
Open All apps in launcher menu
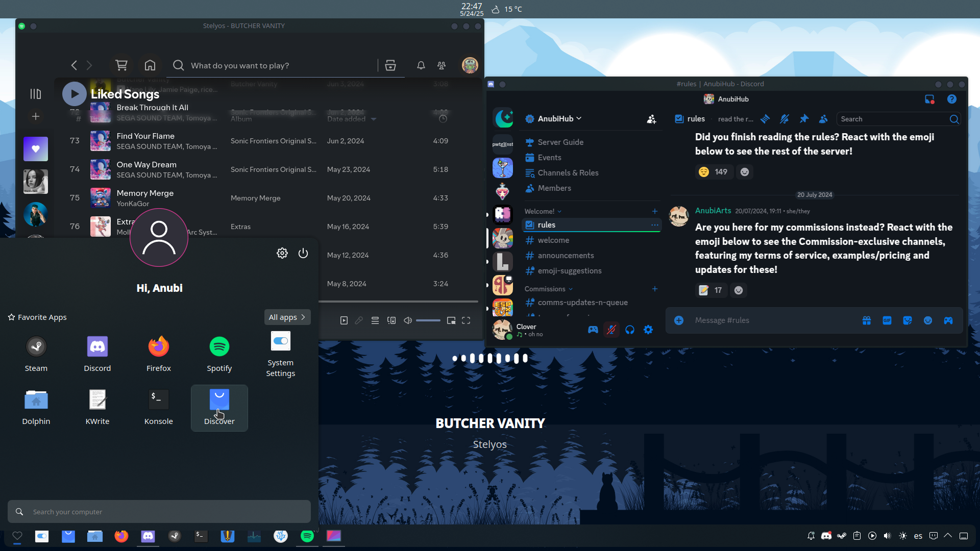(x=287, y=317)
